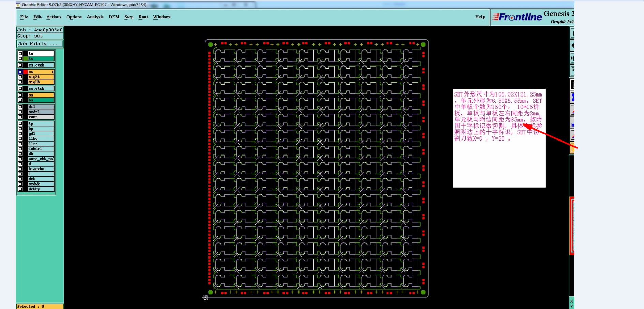Select layer name 'szdwk'

pos(41,184)
